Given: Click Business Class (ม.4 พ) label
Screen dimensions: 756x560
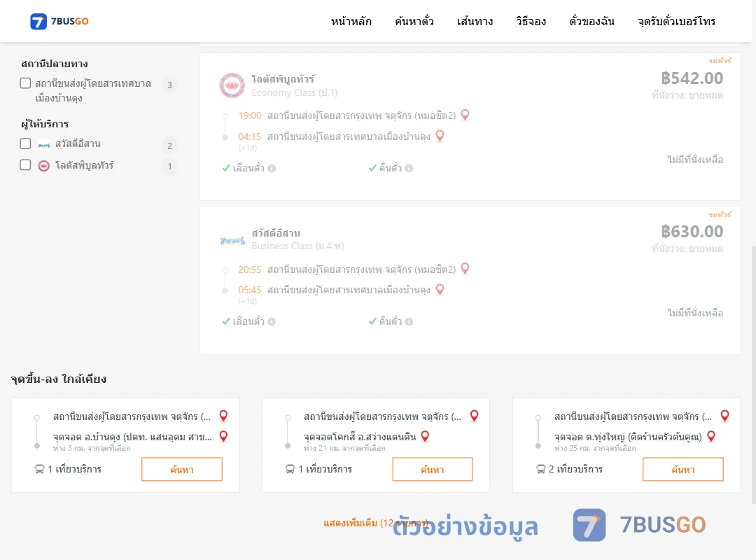Looking at the screenshot, I should [x=298, y=246].
